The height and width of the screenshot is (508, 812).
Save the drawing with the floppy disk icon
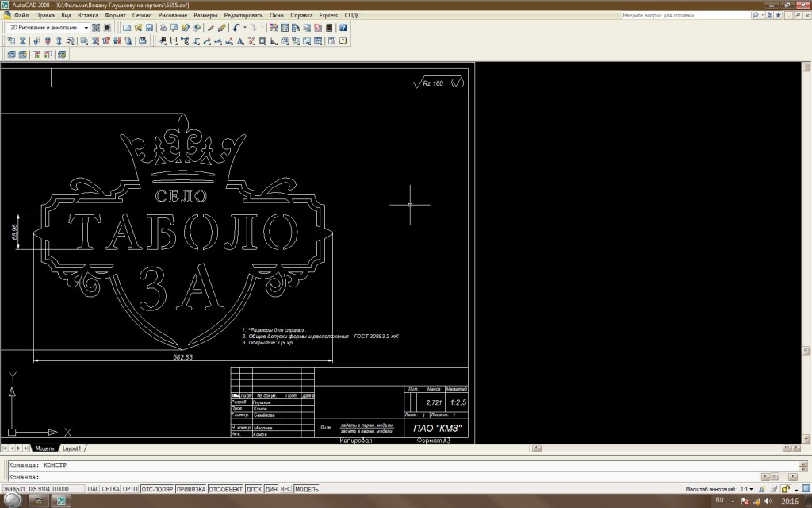(149, 28)
